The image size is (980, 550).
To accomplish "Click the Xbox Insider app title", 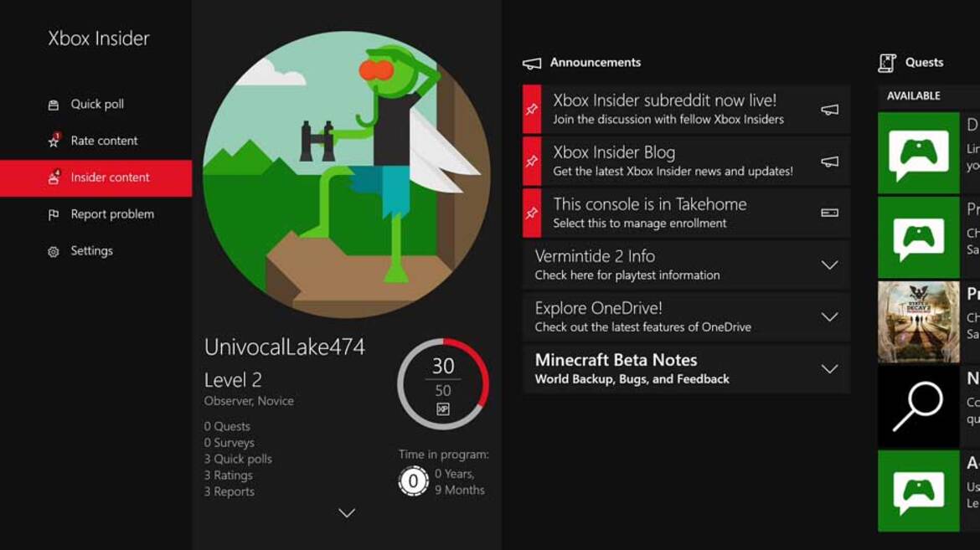I will 99,39.
